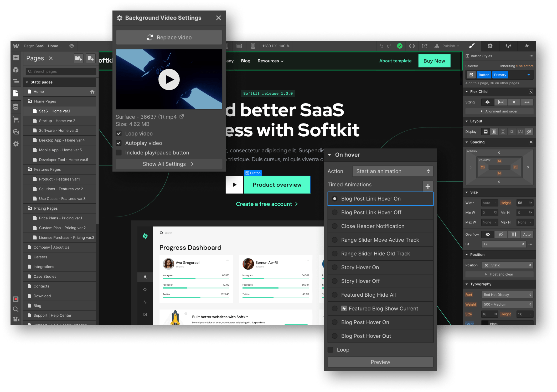Open the Fit Fill dropdown
Image resolution: width=557 pixels, height=392 pixels.
504,244
